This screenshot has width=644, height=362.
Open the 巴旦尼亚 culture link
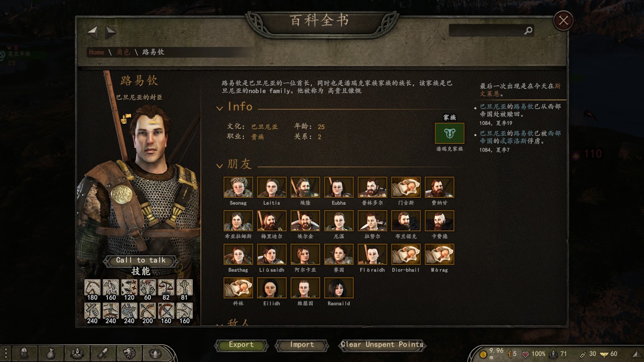tap(264, 127)
